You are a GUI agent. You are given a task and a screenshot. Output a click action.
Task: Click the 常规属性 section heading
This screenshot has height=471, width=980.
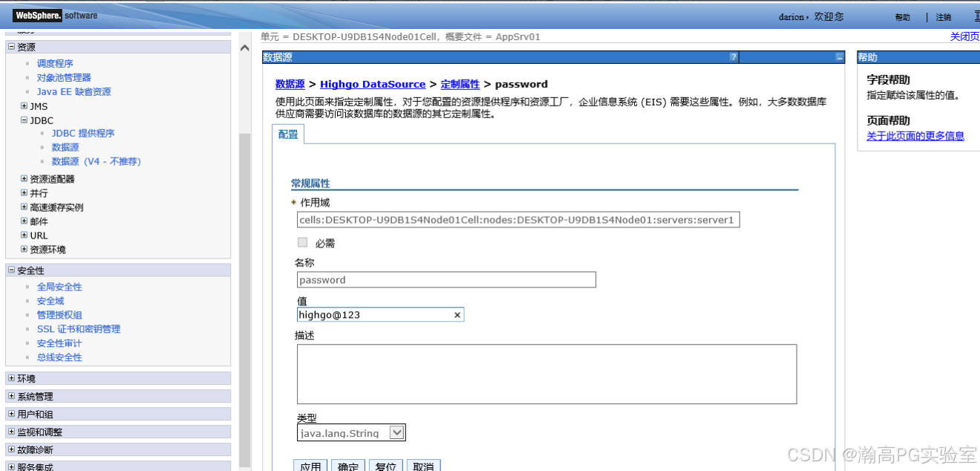[310, 183]
